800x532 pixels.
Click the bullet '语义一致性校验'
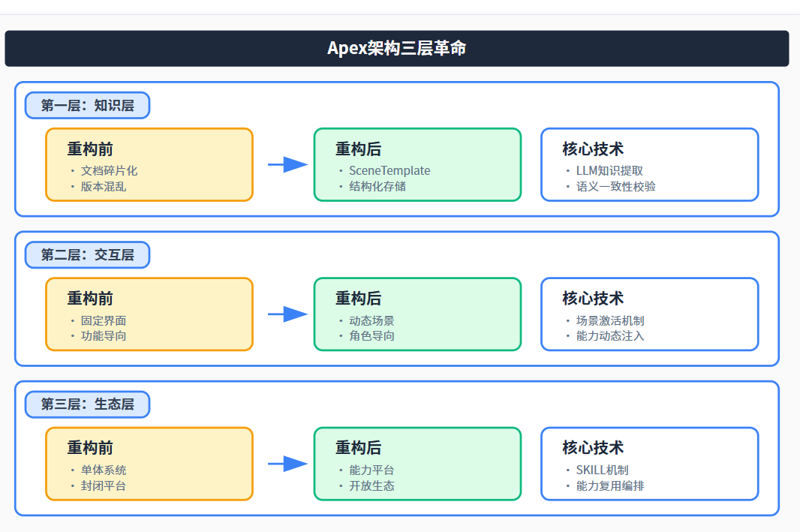(616, 187)
